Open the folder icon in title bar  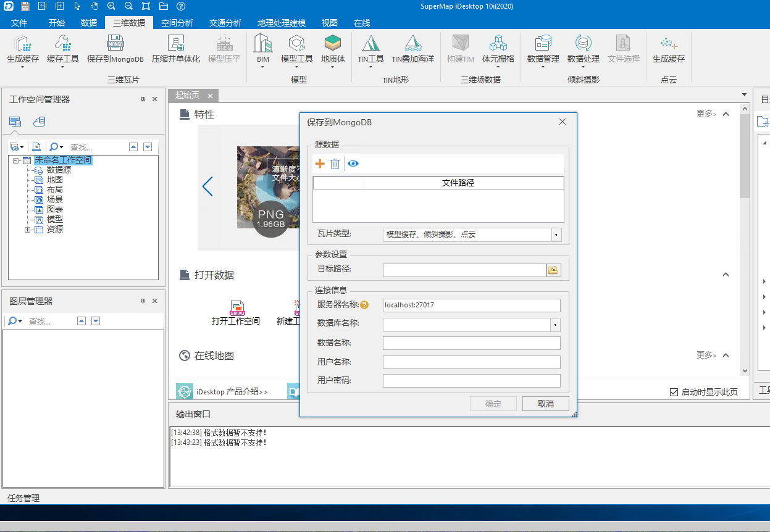(163, 7)
